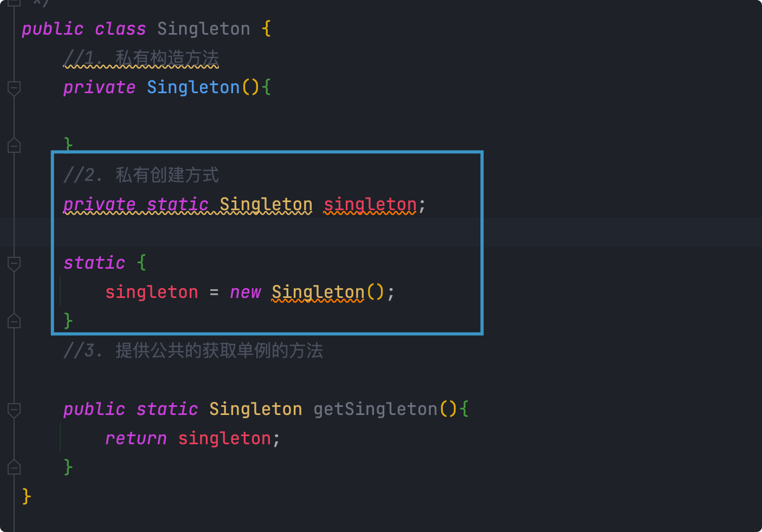
Task: Click the warning-underlined Singleton() constructor call
Action: click(318, 293)
